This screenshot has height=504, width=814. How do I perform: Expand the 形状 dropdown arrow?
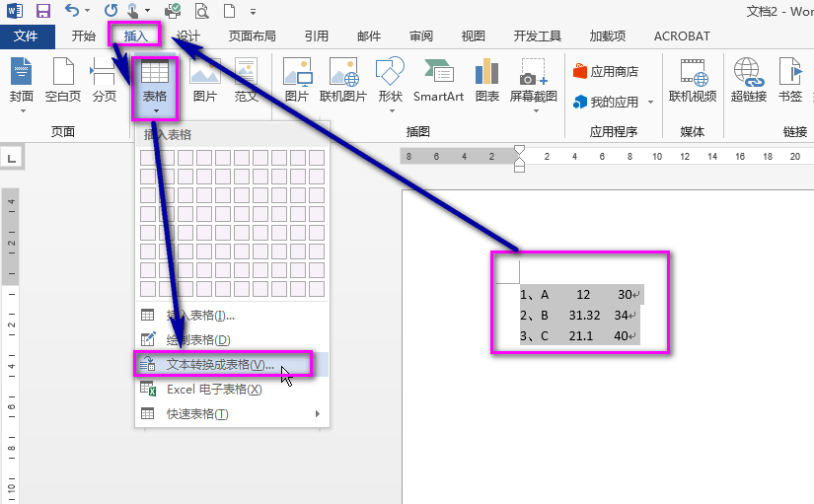click(x=392, y=111)
